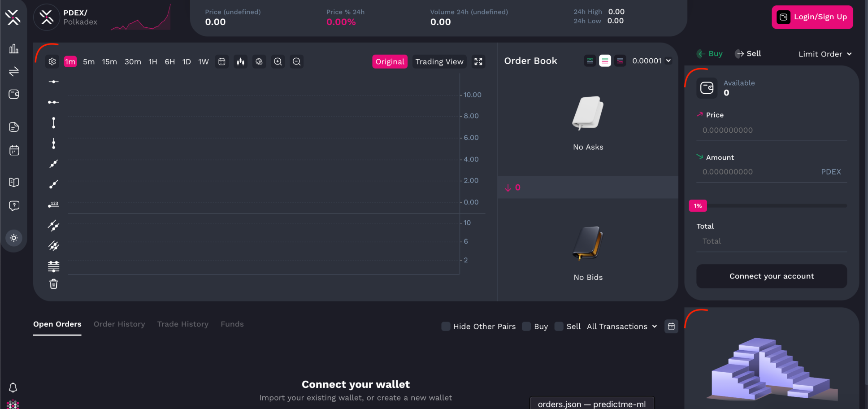The image size is (868, 409).
Task: Click the Price input field
Action: pos(771,130)
